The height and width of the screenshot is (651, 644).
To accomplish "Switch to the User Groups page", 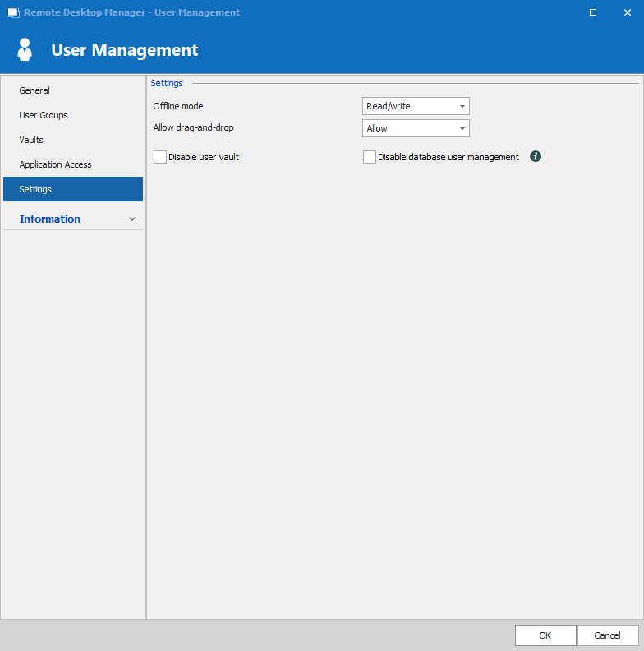I will (44, 115).
